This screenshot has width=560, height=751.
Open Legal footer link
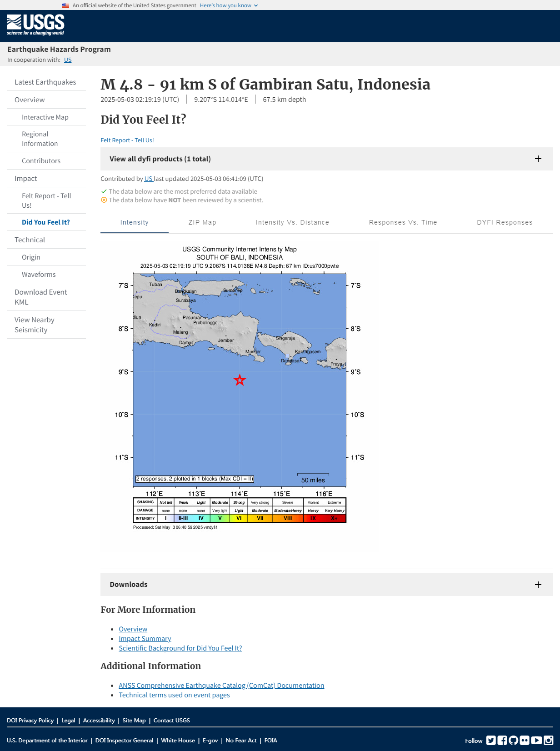click(68, 720)
